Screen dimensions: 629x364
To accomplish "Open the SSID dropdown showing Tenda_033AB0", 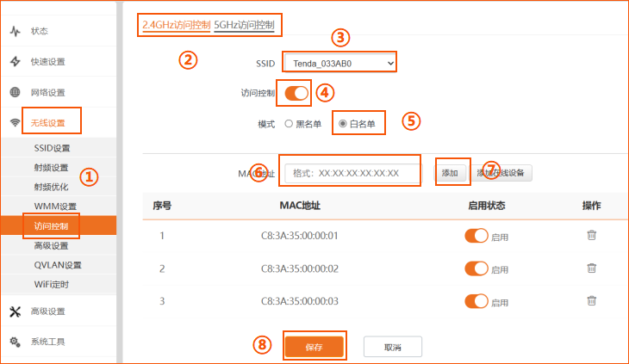I will point(339,63).
